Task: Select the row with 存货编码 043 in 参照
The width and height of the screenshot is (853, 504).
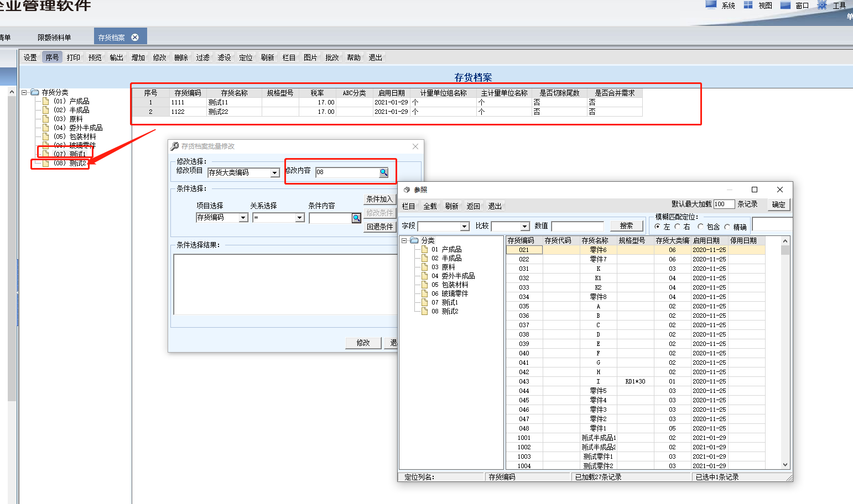Action: click(636, 381)
